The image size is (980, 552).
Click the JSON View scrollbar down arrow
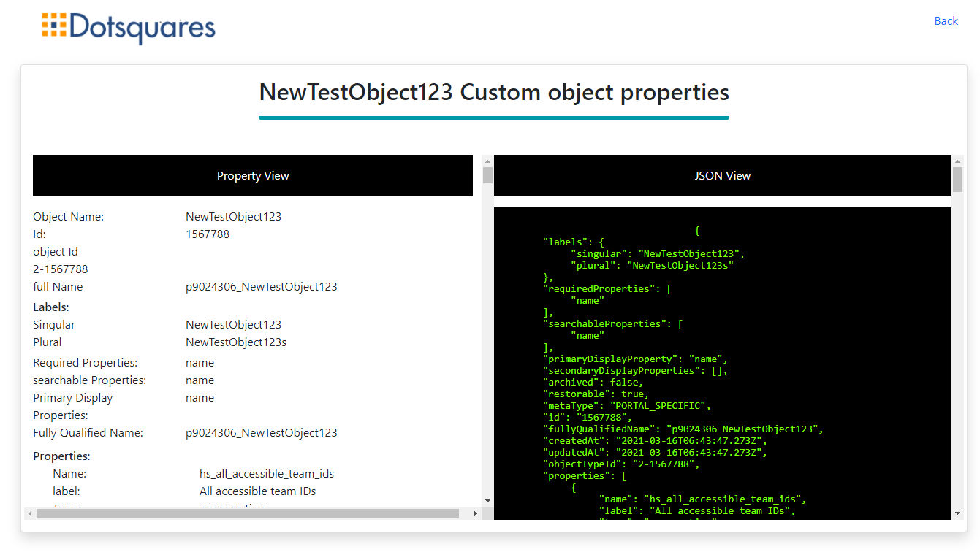957,514
